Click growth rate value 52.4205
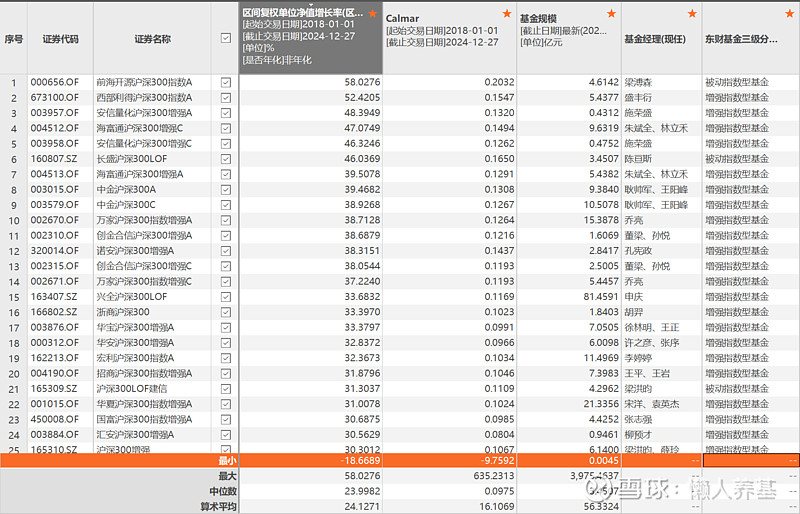 click(362, 97)
